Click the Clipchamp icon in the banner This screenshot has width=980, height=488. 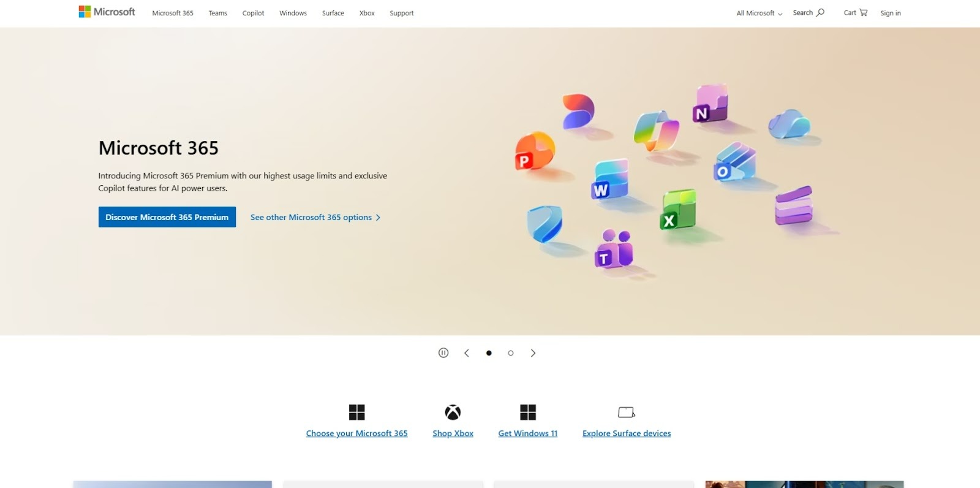794,206
